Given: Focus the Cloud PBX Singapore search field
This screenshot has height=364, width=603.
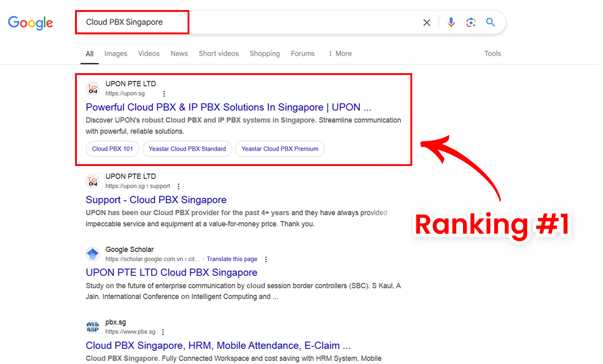Looking at the screenshot, I should pos(247,22).
